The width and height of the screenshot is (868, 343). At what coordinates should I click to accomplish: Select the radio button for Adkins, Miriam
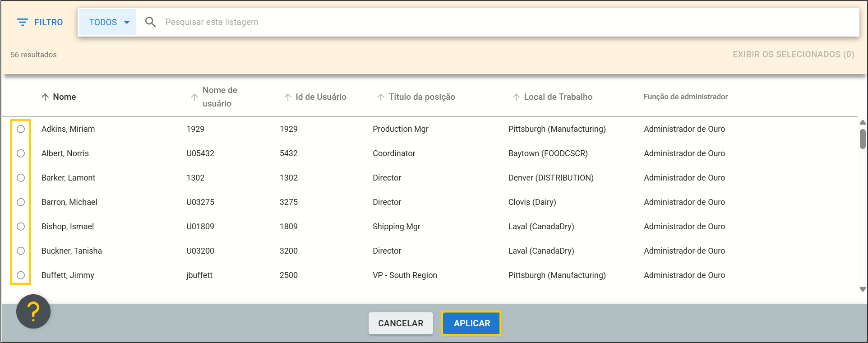21,129
